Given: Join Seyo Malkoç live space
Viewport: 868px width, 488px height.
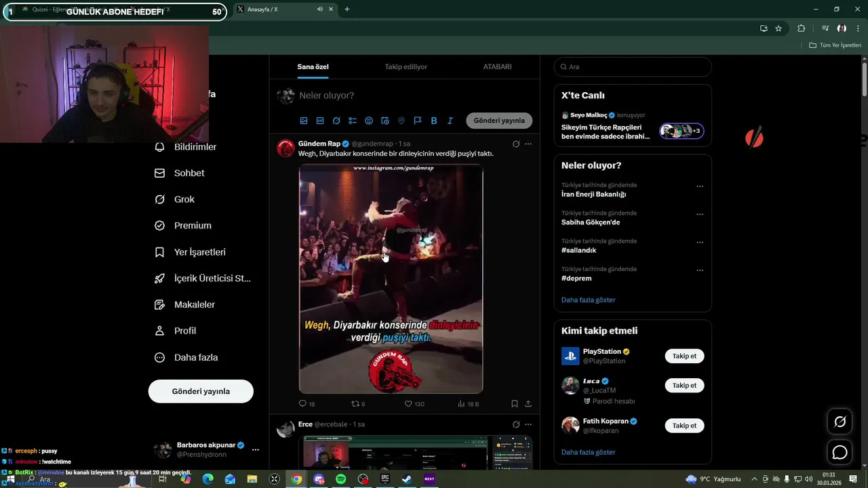Looking at the screenshot, I should (633, 127).
